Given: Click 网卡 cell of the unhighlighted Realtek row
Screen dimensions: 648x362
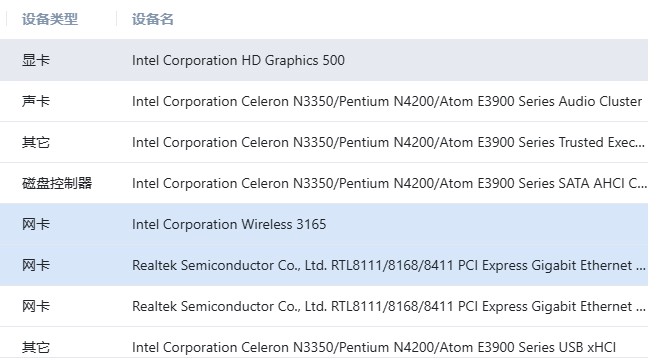Looking at the screenshot, I should pyautogui.click(x=36, y=306).
